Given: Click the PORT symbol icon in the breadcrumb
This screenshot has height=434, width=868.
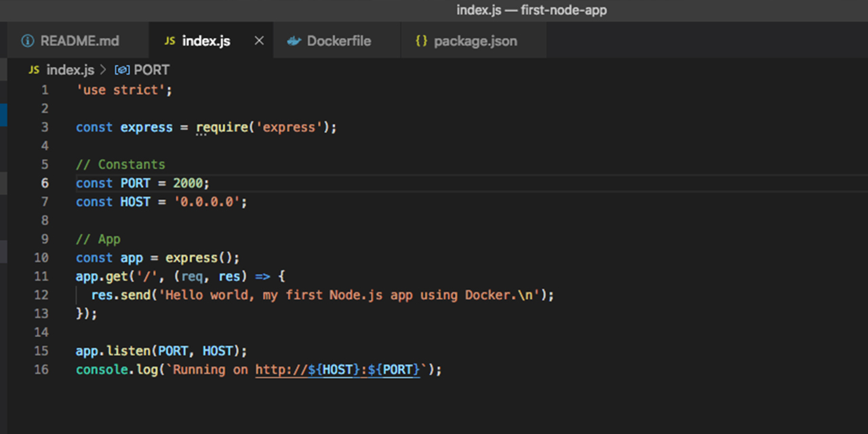Looking at the screenshot, I should pyautogui.click(x=122, y=70).
